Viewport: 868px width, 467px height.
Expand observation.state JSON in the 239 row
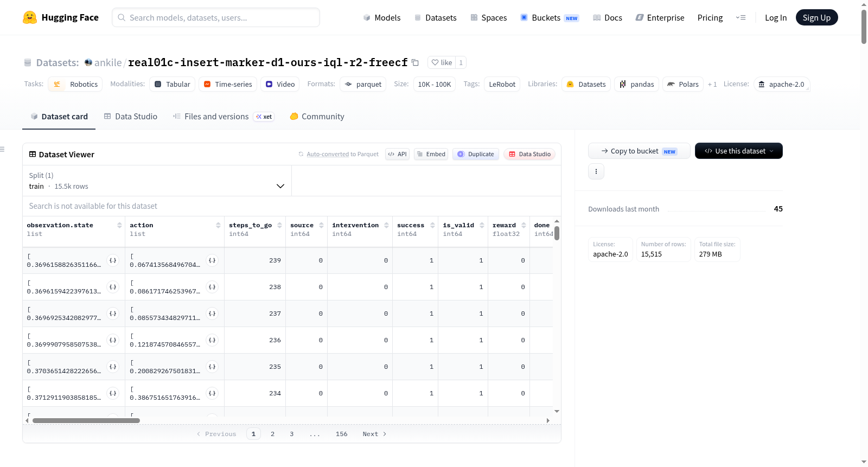click(x=113, y=260)
